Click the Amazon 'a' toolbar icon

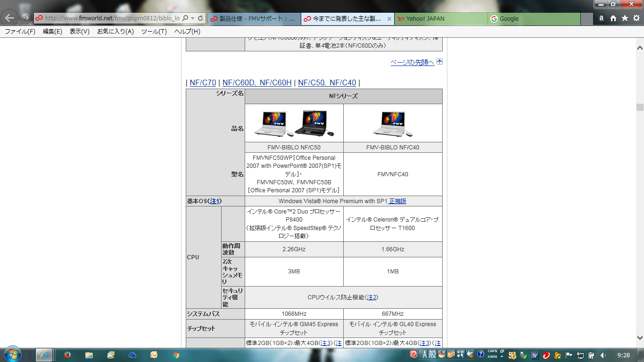[x=602, y=18]
